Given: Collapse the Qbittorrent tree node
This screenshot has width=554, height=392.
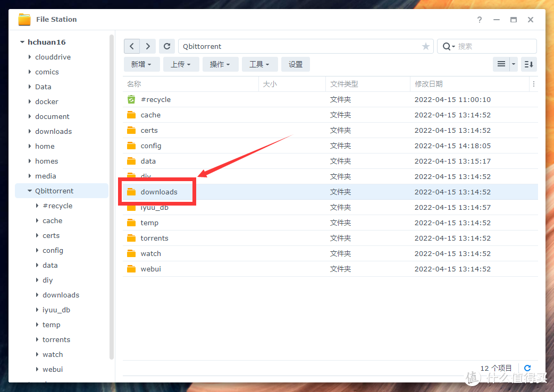Looking at the screenshot, I should [x=30, y=191].
